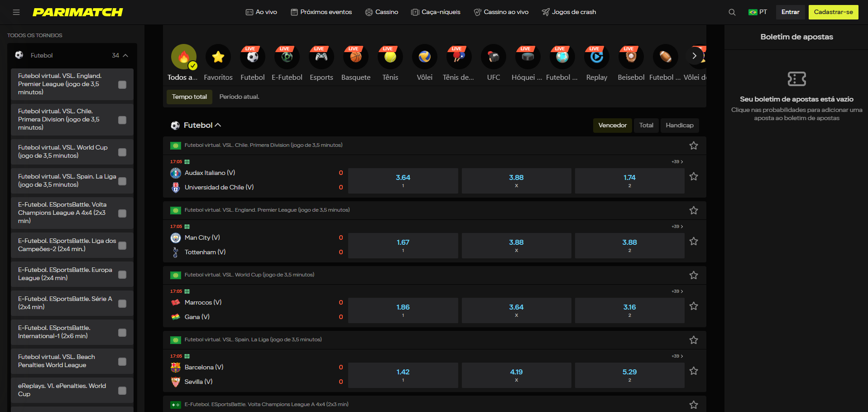Open the Cassino menu item
This screenshot has height=412, width=868.
coord(382,12)
